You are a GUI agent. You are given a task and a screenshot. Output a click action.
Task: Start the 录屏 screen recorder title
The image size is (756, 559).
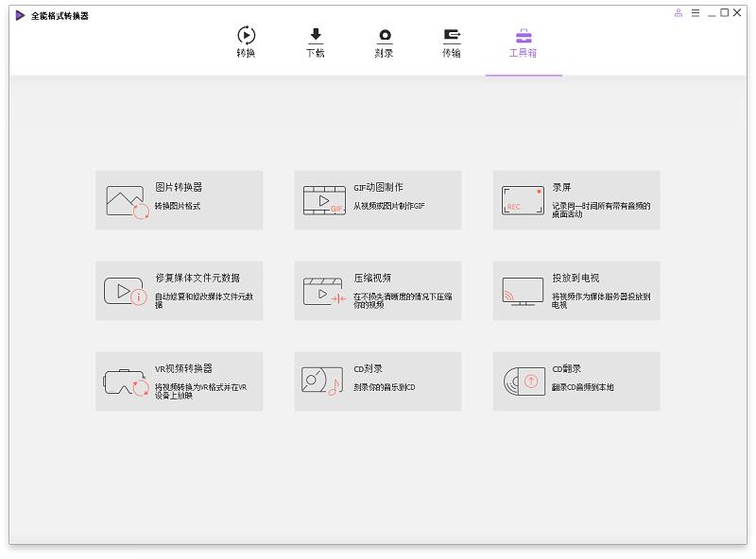[x=561, y=187]
